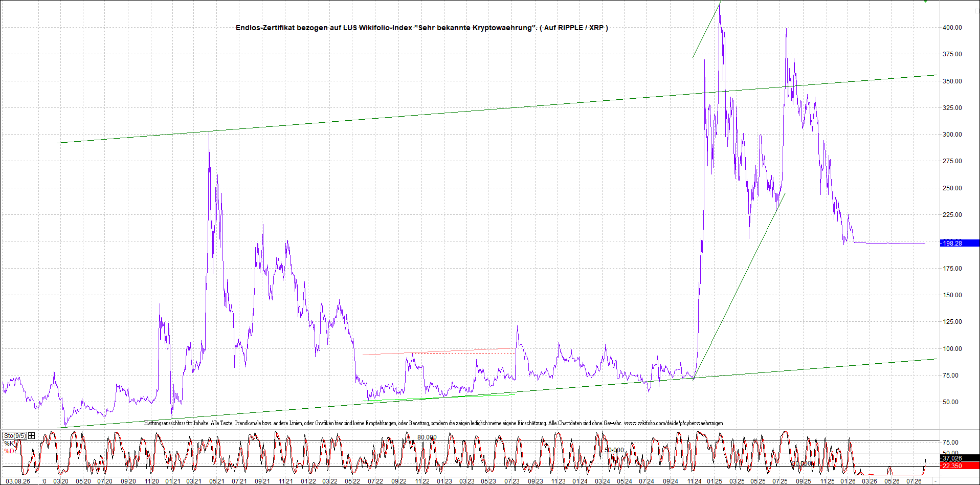The height and width of the screenshot is (485, 980).
Task: Click the red 22.350 %D value tag
Action: [960, 466]
